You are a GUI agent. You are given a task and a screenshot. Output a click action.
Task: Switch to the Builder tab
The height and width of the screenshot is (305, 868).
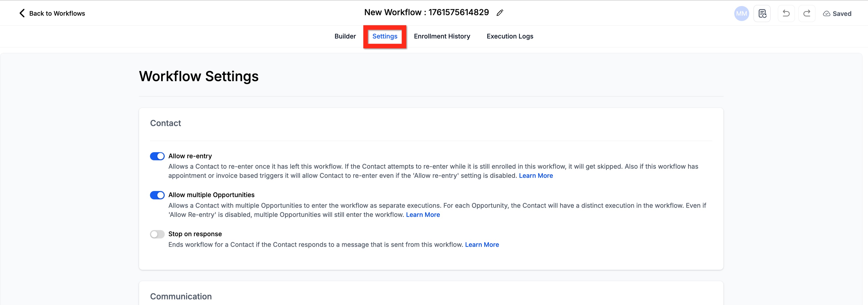[345, 36]
